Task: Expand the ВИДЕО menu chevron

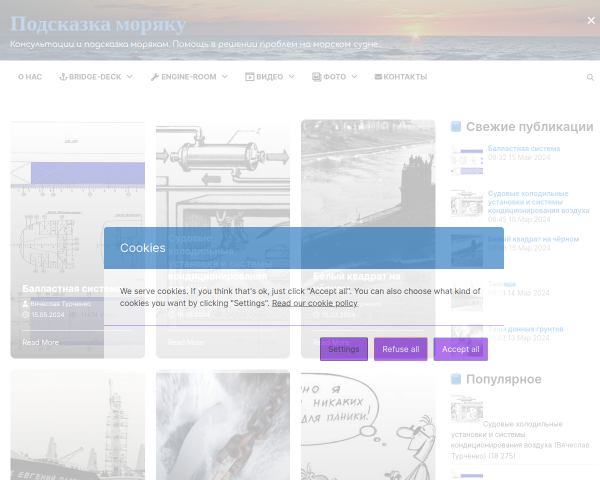Action: tap(292, 77)
